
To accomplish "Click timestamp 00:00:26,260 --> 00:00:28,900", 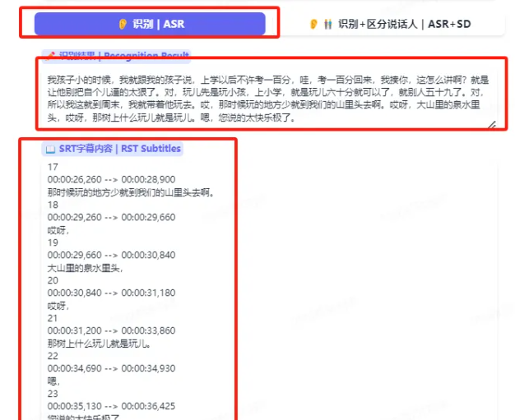I will click(111, 179).
